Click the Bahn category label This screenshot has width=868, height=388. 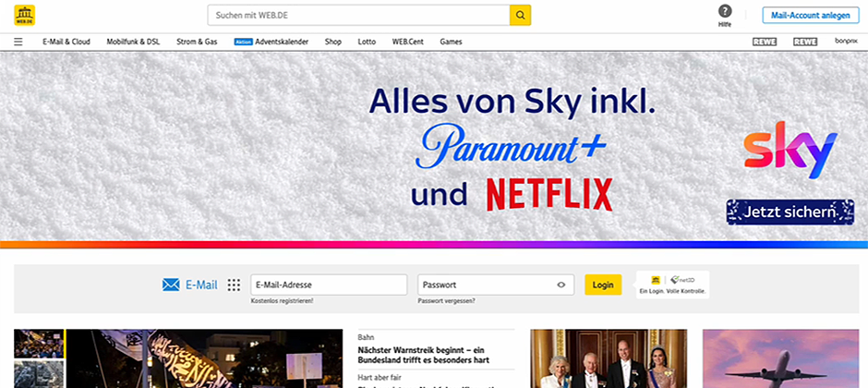(x=366, y=336)
